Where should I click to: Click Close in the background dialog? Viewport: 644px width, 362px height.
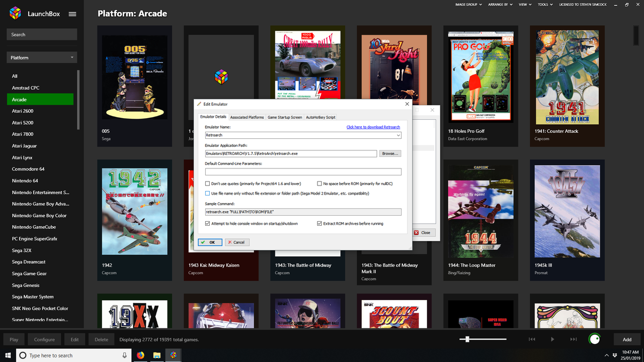click(x=424, y=232)
